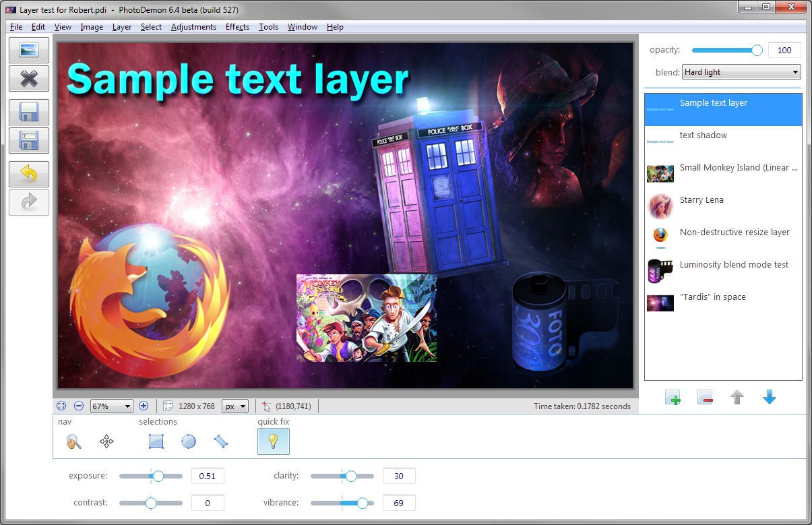Open the File menu
The height and width of the screenshot is (525, 812).
[x=16, y=27]
